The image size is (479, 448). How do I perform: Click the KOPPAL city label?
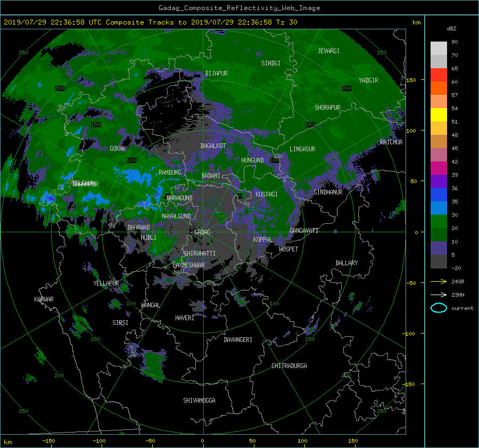coord(263,239)
